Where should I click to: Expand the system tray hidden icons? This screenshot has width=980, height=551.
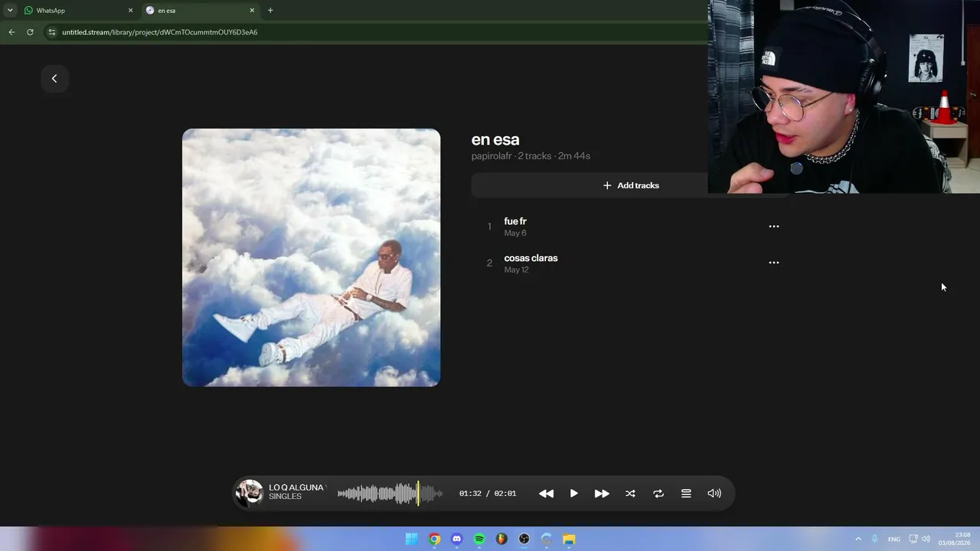(857, 539)
